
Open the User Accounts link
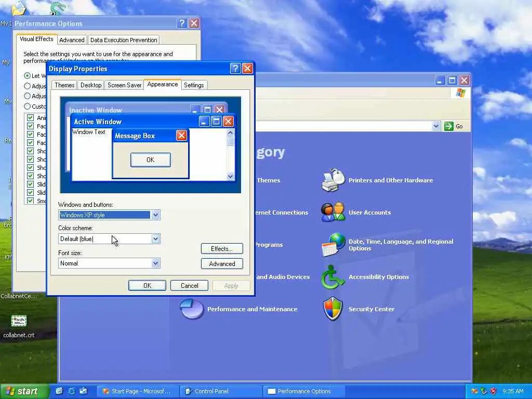click(369, 212)
